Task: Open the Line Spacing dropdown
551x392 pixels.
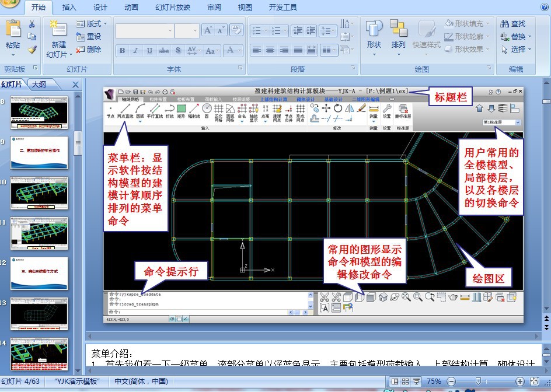Action: click(328, 31)
